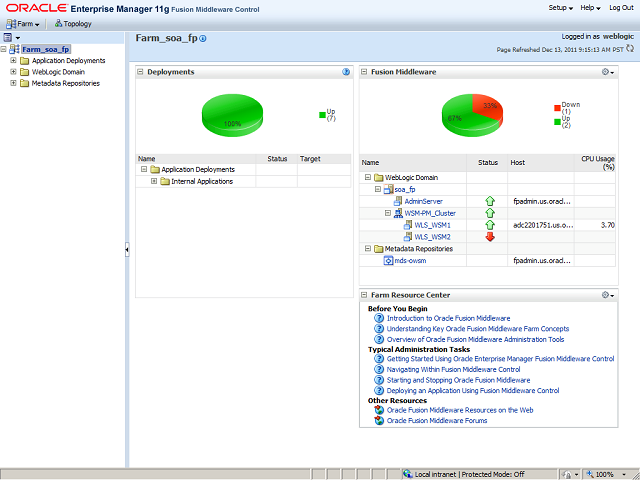Click the mds-owsm repository icon
Screen dimensions: 640x480
click(x=387, y=260)
